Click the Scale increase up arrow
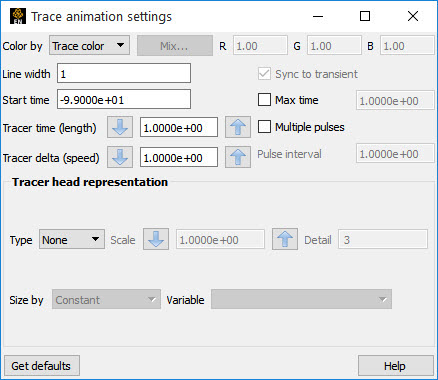The image size is (438, 380). [285, 239]
